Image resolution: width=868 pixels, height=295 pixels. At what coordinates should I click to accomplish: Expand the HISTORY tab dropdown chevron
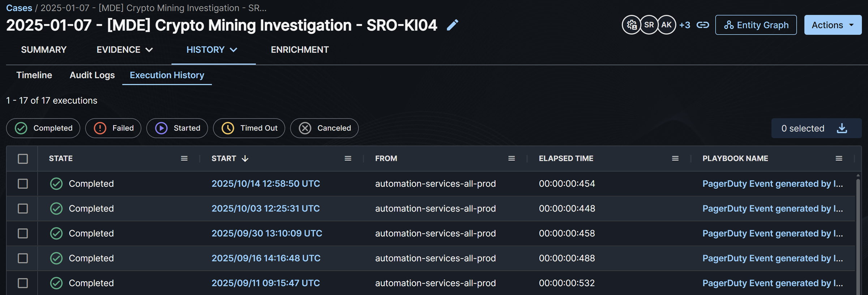click(234, 50)
